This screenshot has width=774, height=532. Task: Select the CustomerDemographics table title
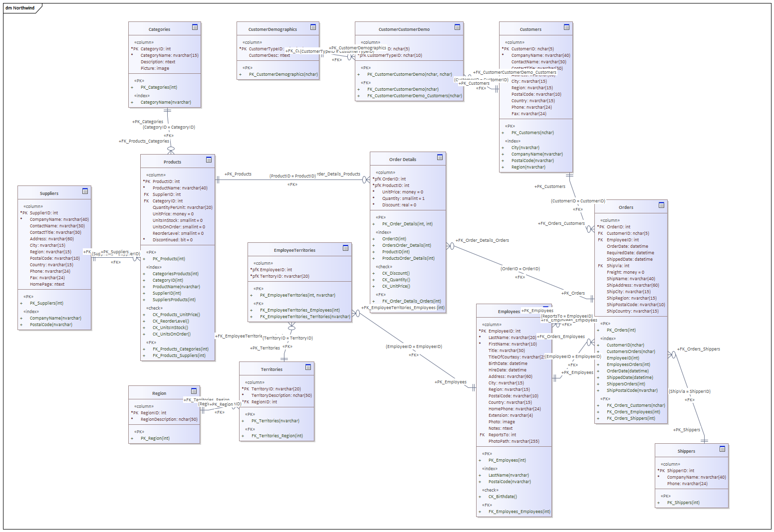point(272,29)
